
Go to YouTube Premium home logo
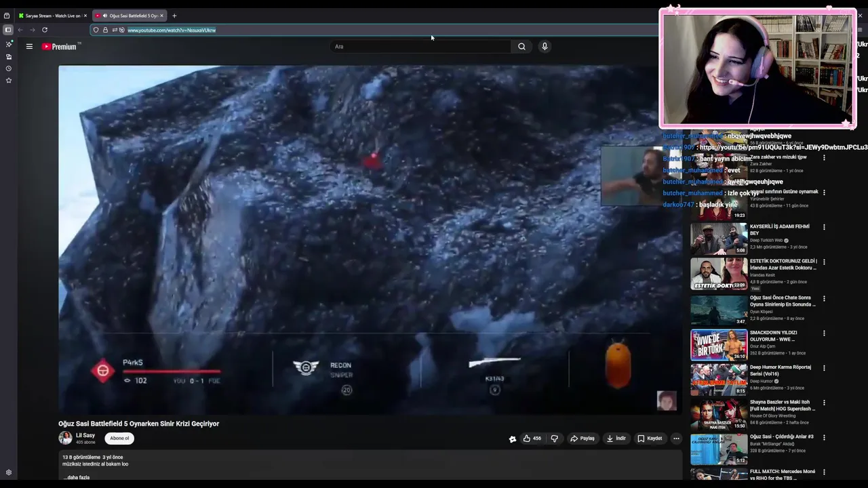tap(61, 46)
